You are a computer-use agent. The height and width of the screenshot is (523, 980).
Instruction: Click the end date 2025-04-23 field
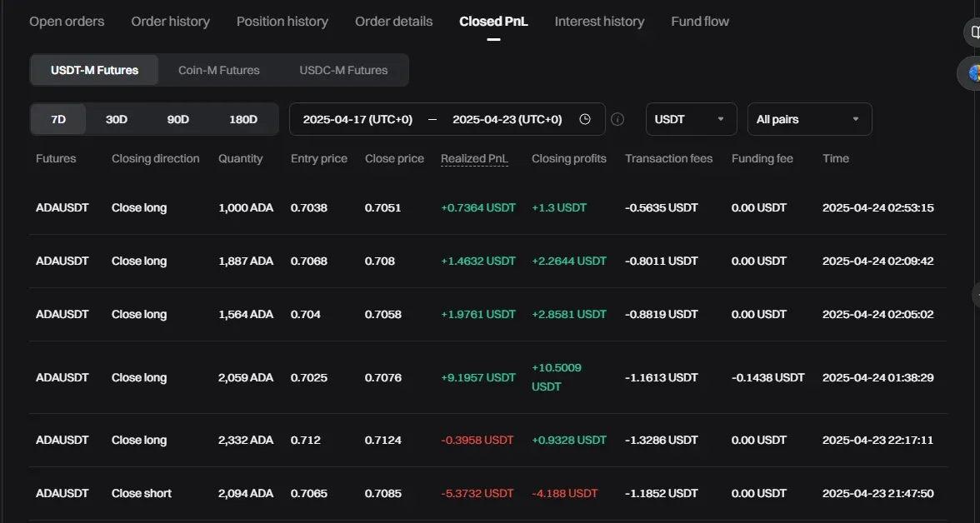[x=507, y=119]
